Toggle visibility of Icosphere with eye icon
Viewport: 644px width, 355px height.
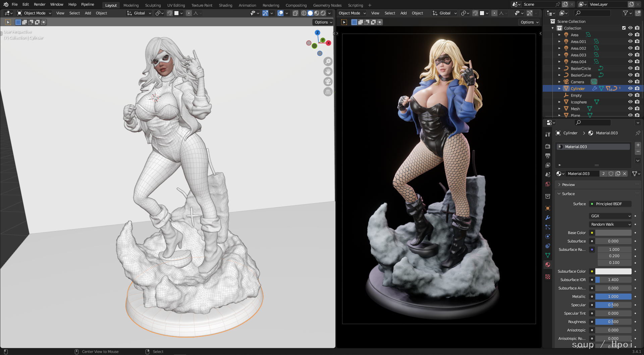coord(630,102)
